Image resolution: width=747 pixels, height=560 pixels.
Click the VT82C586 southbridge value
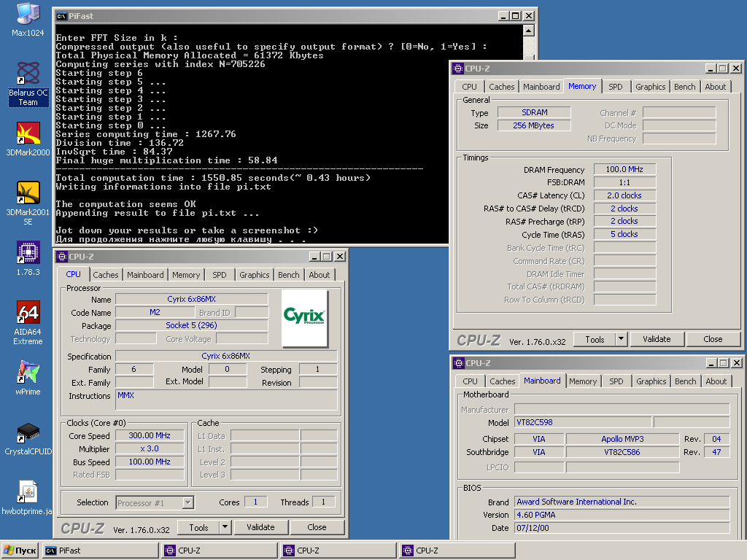coord(623,452)
